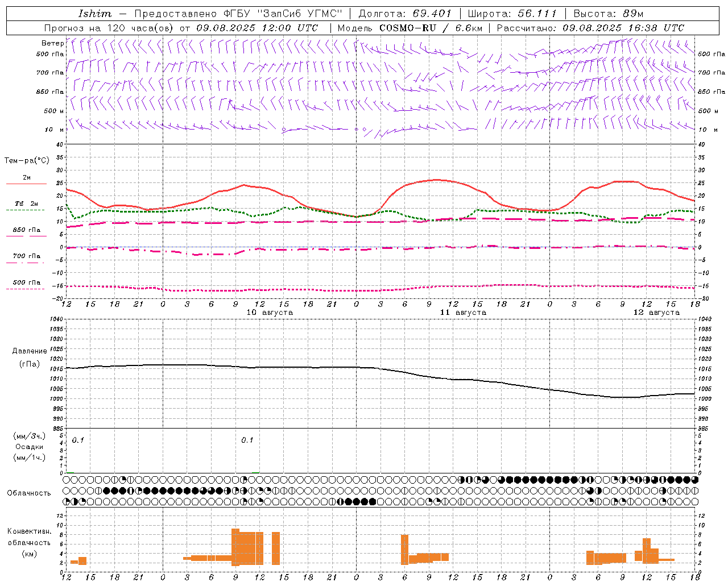Click the "10 августа" date label
This screenshot has height=582, width=728.
[x=270, y=313]
